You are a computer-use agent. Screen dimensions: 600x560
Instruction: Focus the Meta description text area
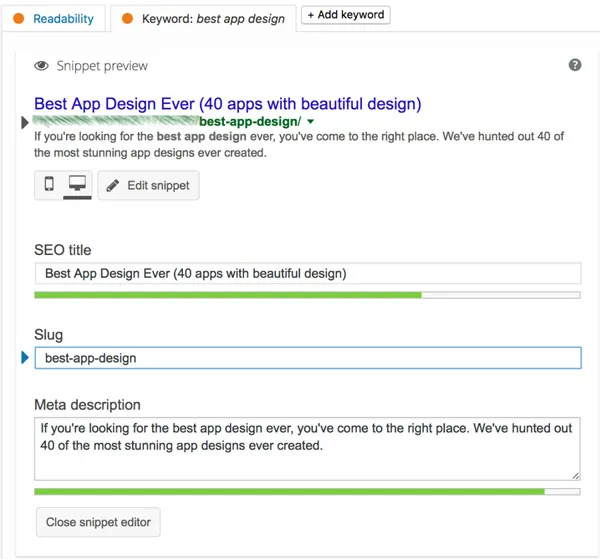coord(307,448)
